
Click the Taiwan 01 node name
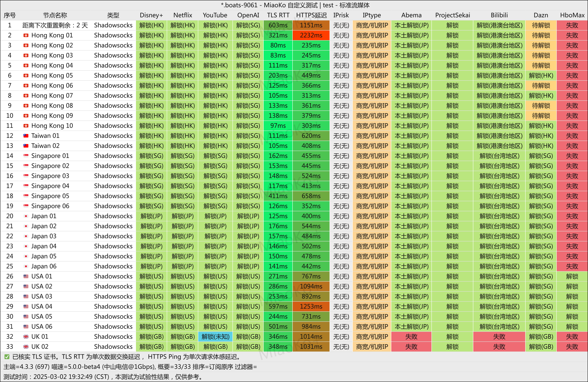click(45, 136)
